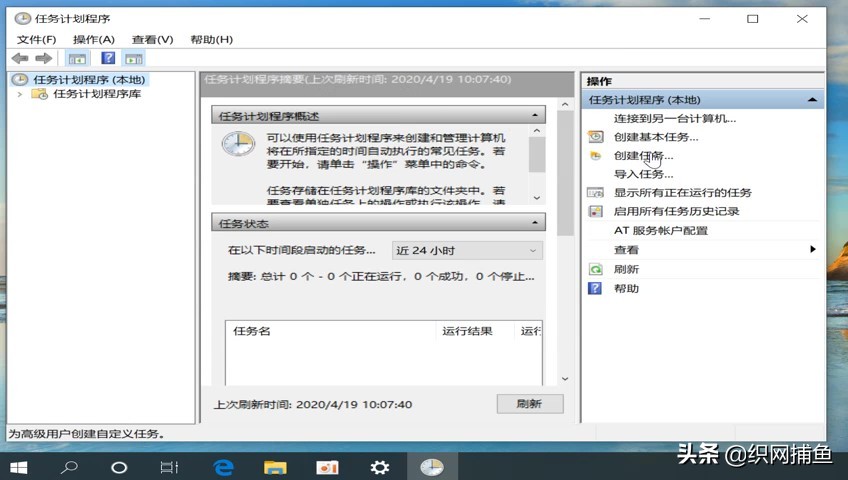848x480 pixels.
Task: Click the 刷新 action in the right pane
Action: pyautogui.click(x=626, y=269)
